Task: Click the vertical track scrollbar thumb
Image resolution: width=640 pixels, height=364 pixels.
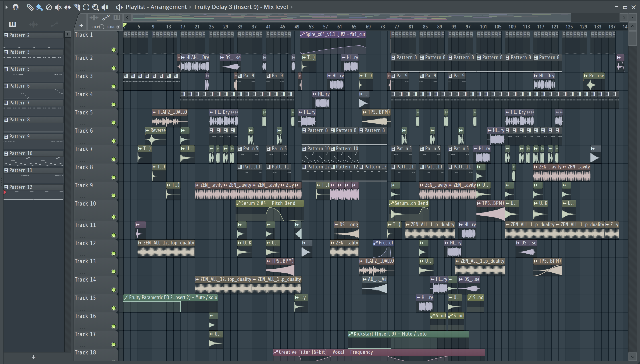Action: pos(632,38)
